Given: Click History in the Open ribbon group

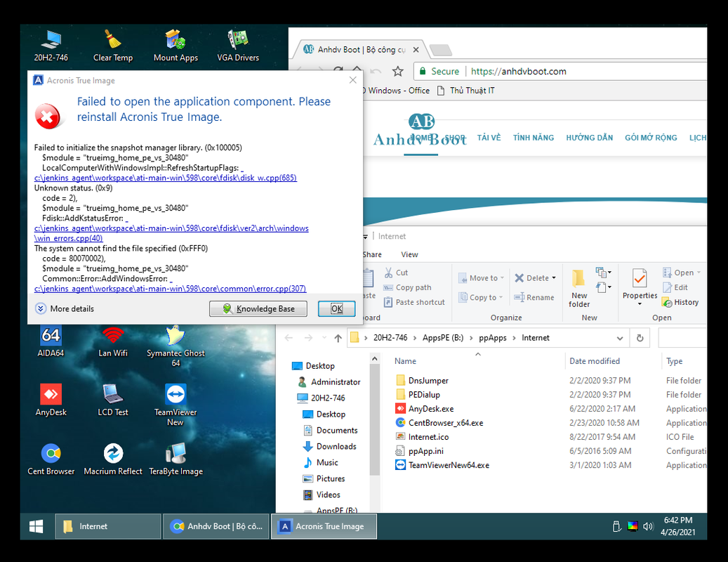Looking at the screenshot, I should [x=681, y=302].
